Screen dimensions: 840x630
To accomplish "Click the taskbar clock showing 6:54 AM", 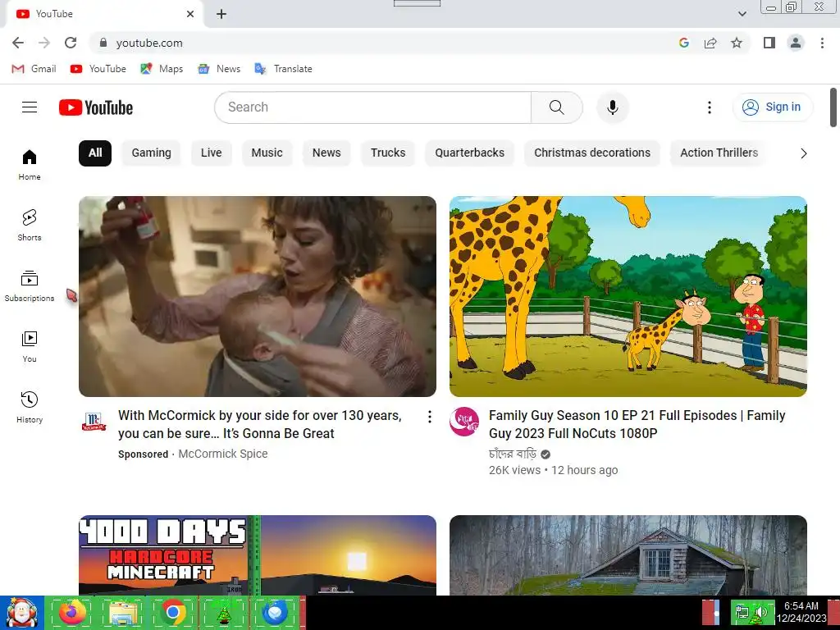I will pyautogui.click(x=801, y=612).
